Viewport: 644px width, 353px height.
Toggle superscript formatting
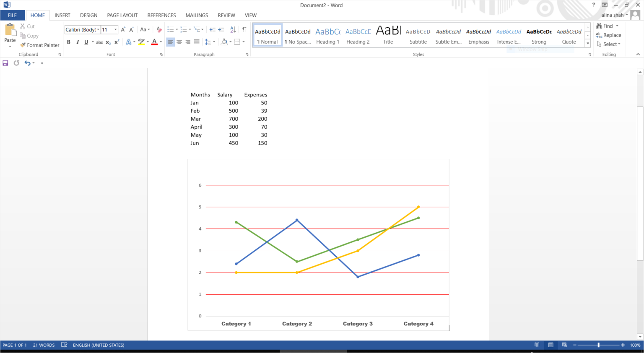pos(116,42)
